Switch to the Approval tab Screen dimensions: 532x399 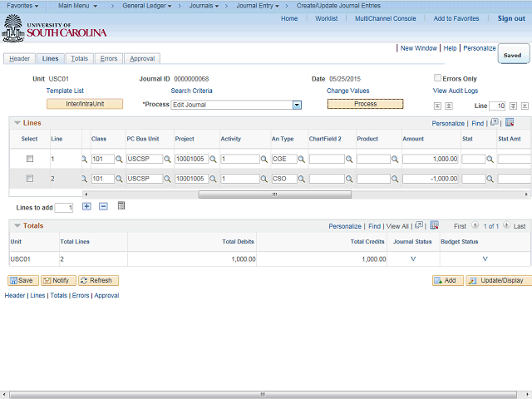(x=142, y=59)
